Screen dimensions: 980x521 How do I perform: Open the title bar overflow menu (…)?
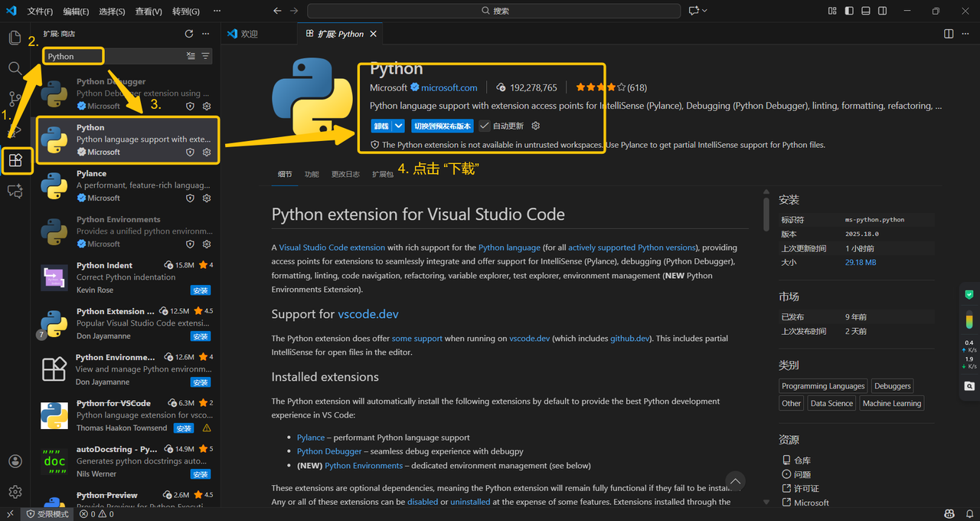click(217, 11)
